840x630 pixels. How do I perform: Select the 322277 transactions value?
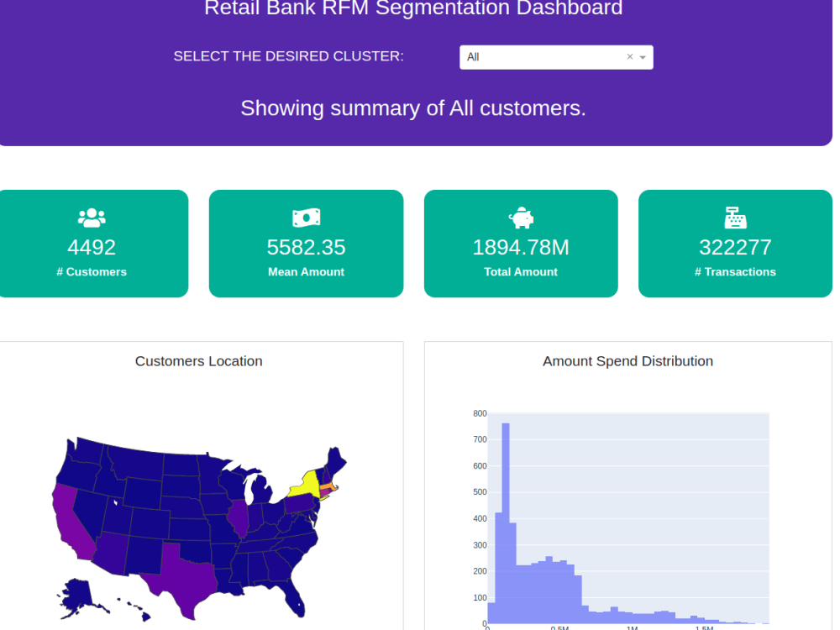coord(735,248)
